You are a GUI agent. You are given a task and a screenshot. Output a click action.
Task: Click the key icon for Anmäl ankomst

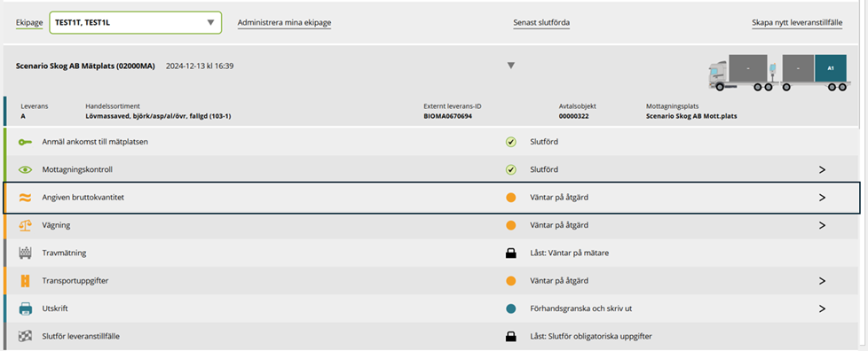[x=25, y=142]
